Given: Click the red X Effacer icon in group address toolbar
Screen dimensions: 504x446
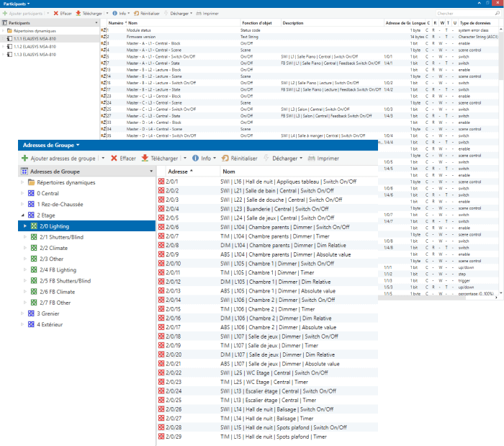Looking at the screenshot, I should tap(114, 158).
